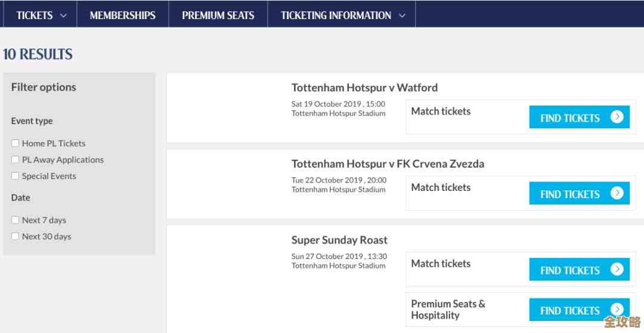Viewport: 644px width, 333px height.
Task: Click arrow icon for Crvena Zvezda tickets
Action: pos(617,193)
